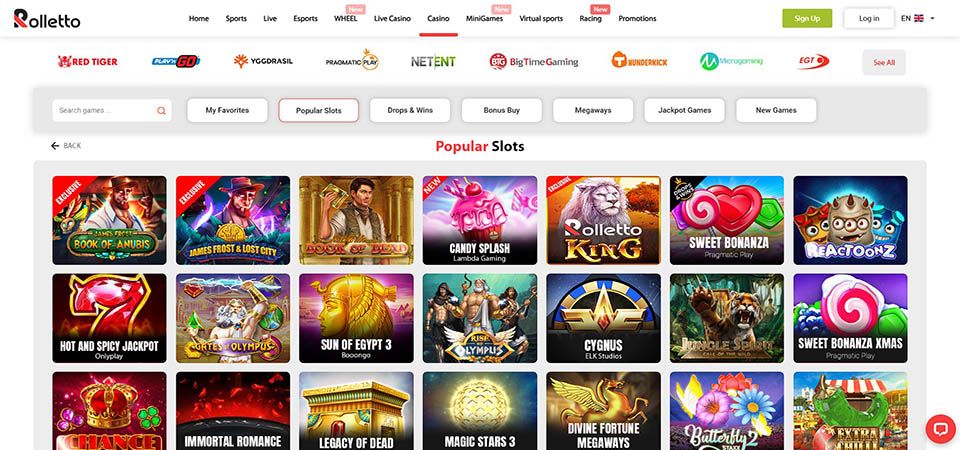This screenshot has width=960, height=450.
Task: Click the search magnifier icon
Action: (161, 111)
